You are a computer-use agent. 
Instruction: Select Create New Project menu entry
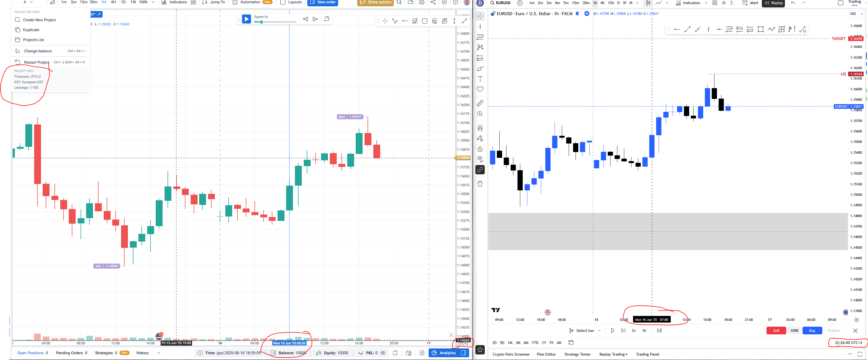(51, 20)
